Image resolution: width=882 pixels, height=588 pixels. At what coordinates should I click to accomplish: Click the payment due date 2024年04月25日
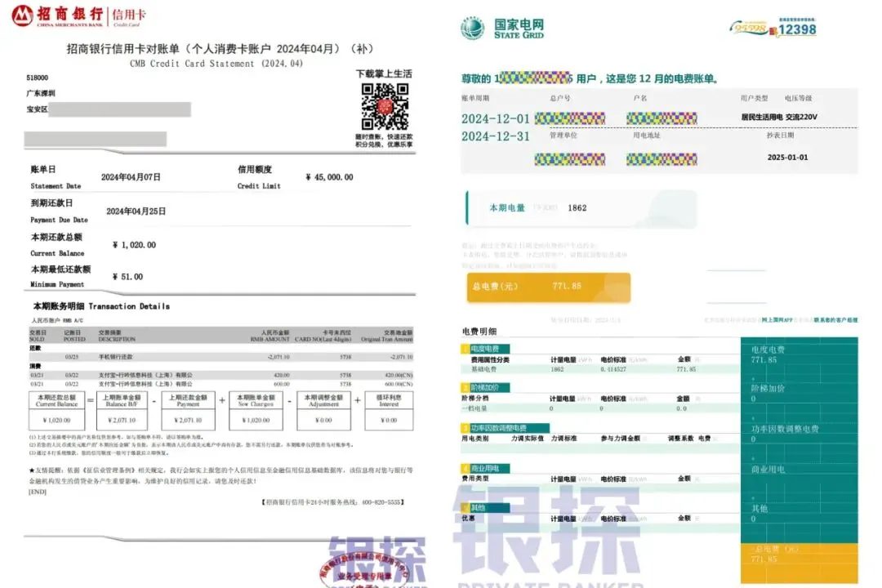point(136,212)
